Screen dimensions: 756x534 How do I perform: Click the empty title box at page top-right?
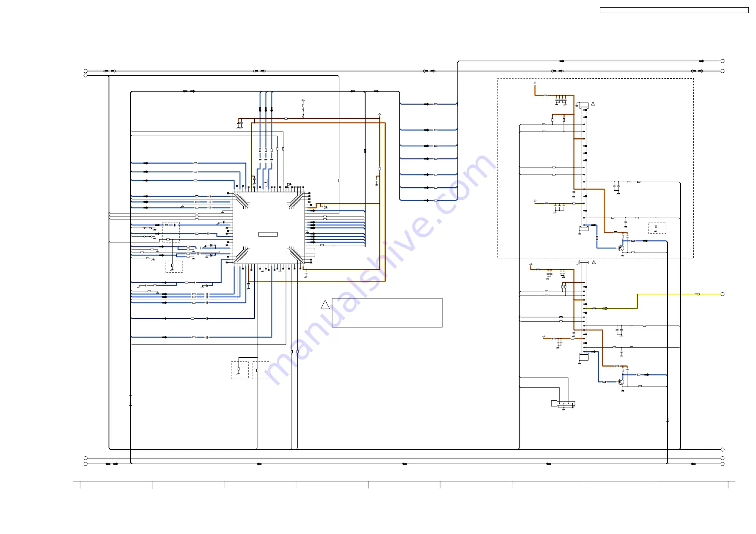pyautogui.click(x=674, y=10)
